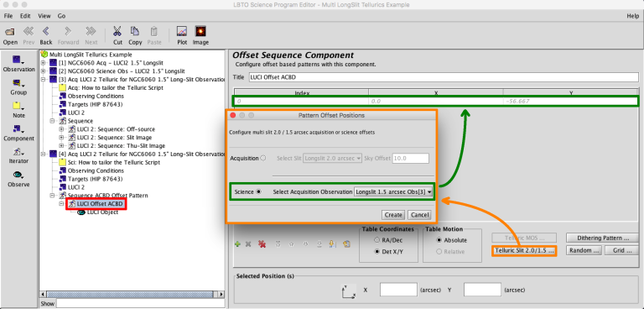Choose RA/Dec table coordinates
The width and height of the screenshot is (644, 309).
click(377, 240)
